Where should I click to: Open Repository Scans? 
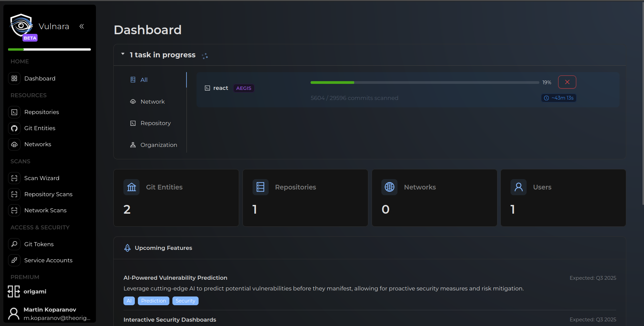48,194
